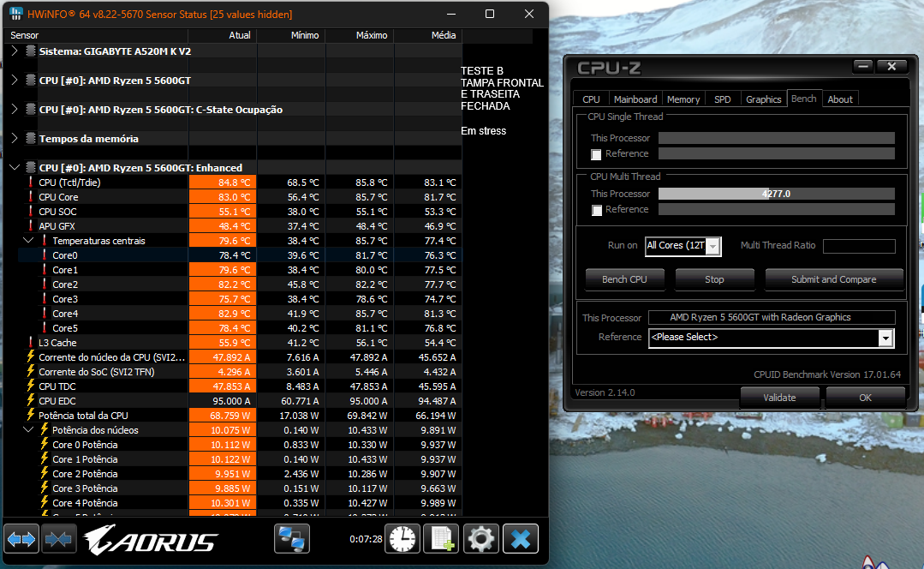The width and height of the screenshot is (924, 569).
Task: Switch to the SPD tab in CPU-Z
Action: pos(723,99)
